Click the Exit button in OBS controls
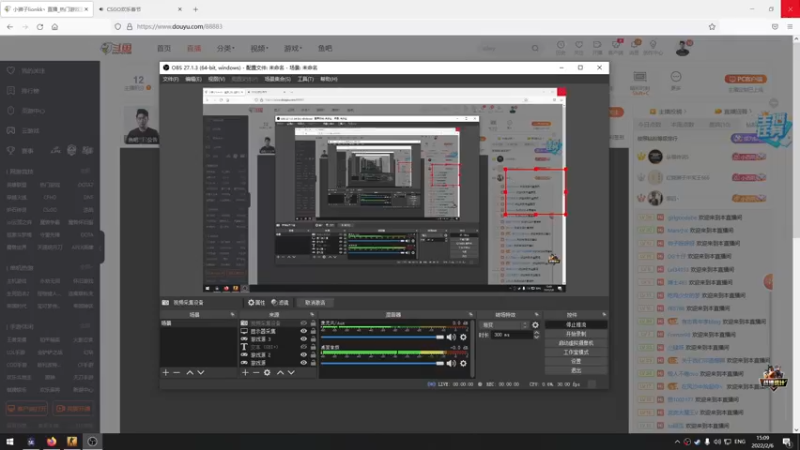 coord(576,370)
